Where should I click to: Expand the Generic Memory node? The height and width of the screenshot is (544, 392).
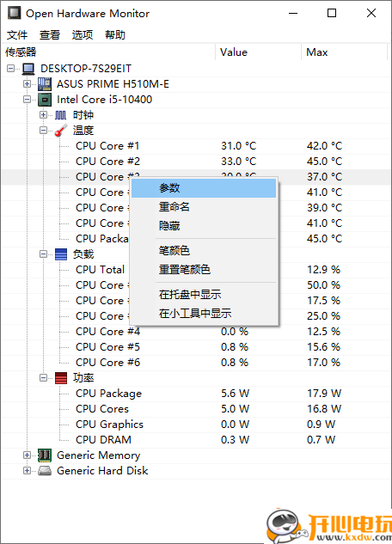pos(27,455)
